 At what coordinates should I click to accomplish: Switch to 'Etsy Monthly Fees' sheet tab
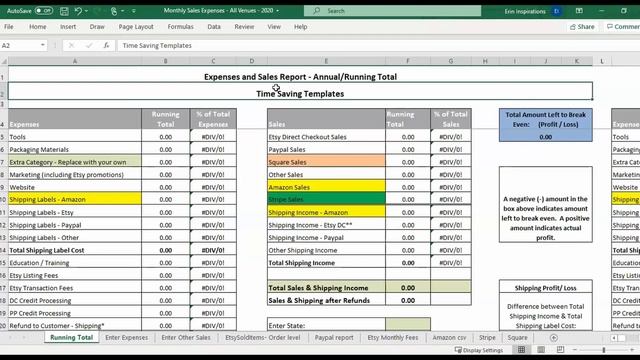(393, 338)
